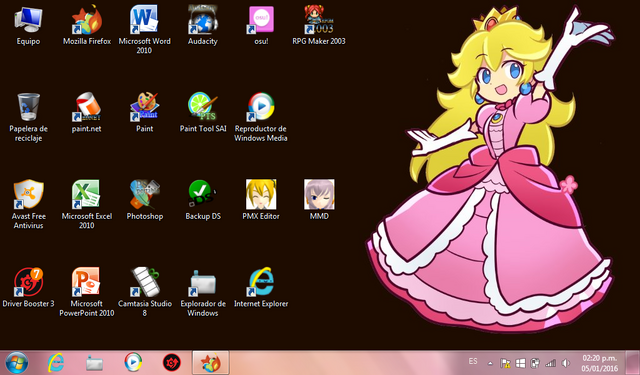Launch Internet Explorer from the taskbar
Viewport: 640px width, 375px height.
tap(56, 362)
